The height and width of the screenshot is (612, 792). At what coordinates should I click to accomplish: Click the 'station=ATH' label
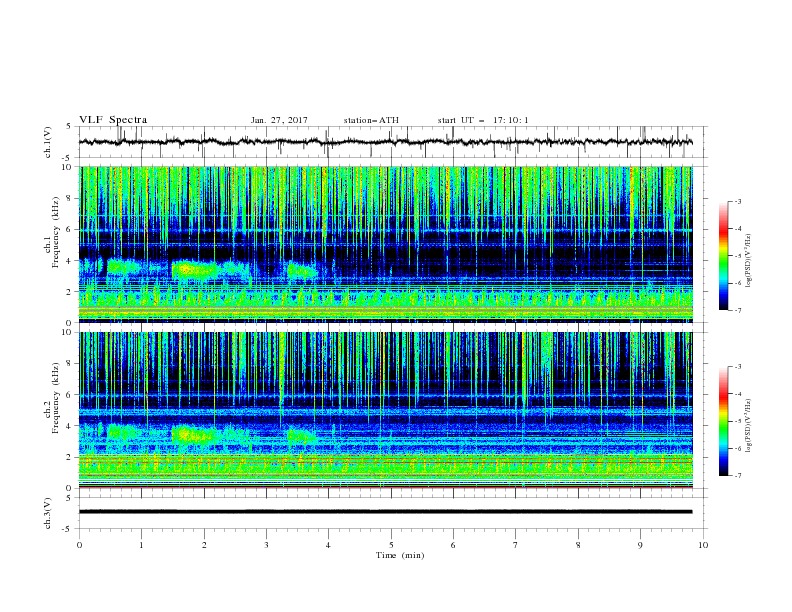[x=371, y=120]
